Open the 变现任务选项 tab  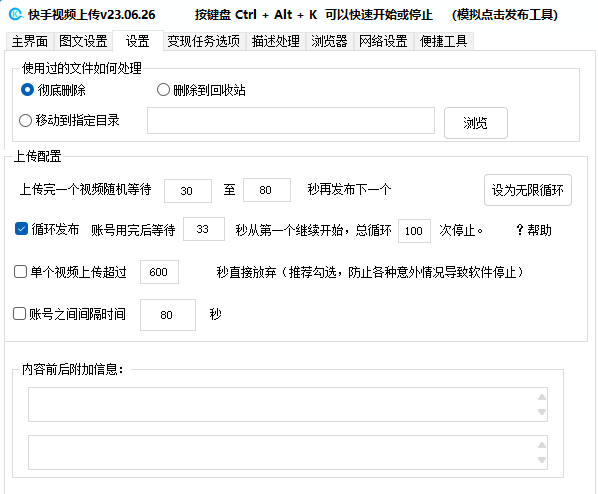click(204, 41)
